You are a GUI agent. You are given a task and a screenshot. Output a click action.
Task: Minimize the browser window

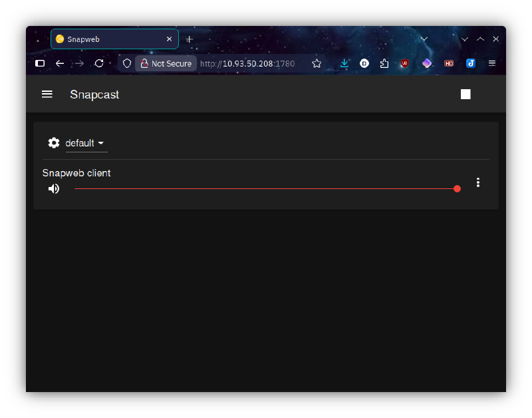(x=465, y=39)
